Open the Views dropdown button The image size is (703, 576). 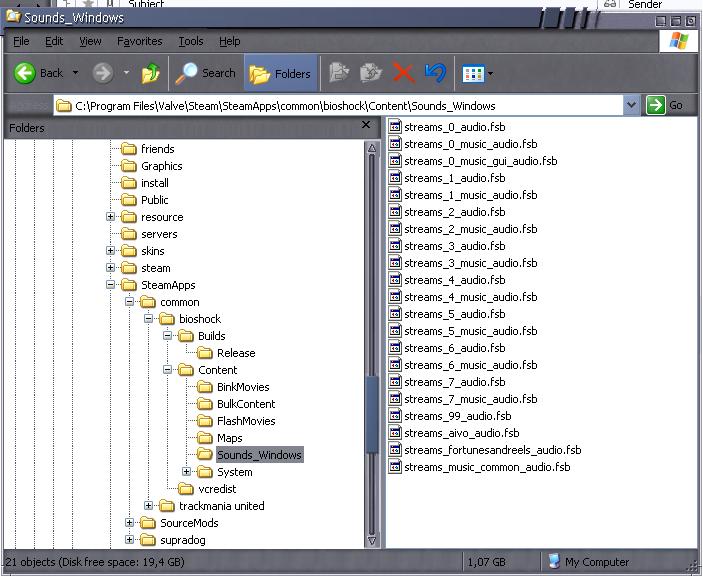(477, 73)
